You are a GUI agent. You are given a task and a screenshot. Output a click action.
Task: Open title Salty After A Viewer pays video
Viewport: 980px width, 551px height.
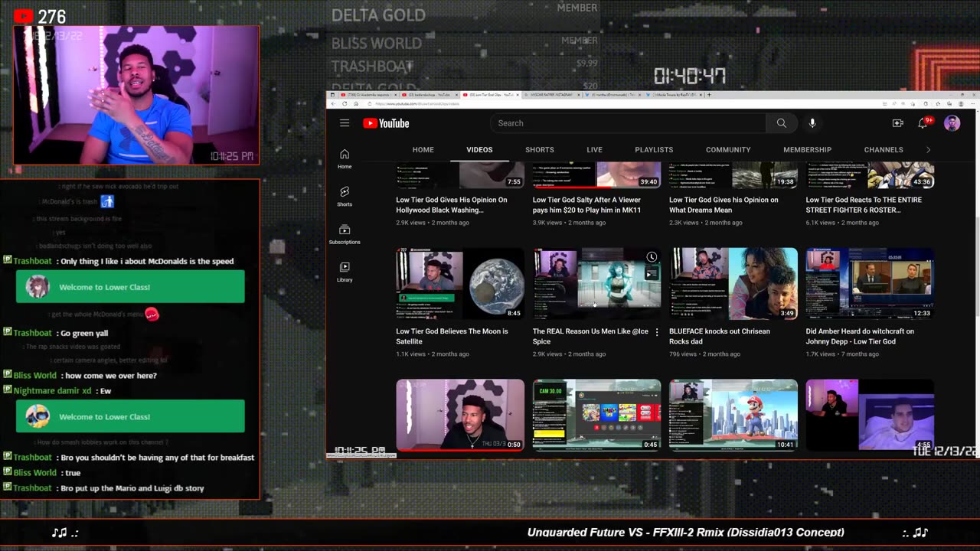coord(586,204)
